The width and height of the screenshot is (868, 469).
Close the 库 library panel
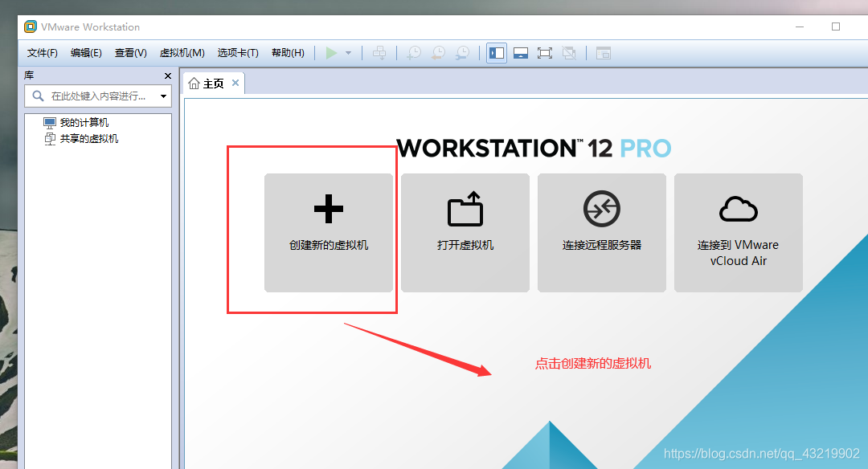coord(168,75)
